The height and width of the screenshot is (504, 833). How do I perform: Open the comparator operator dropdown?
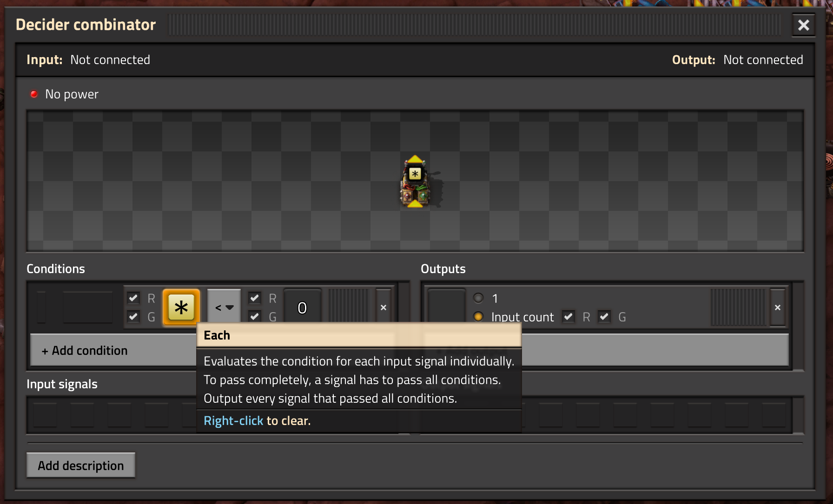point(224,307)
